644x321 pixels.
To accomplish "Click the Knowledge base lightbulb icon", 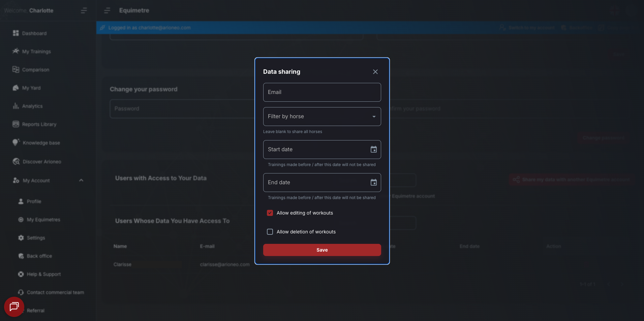I will [x=16, y=142].
